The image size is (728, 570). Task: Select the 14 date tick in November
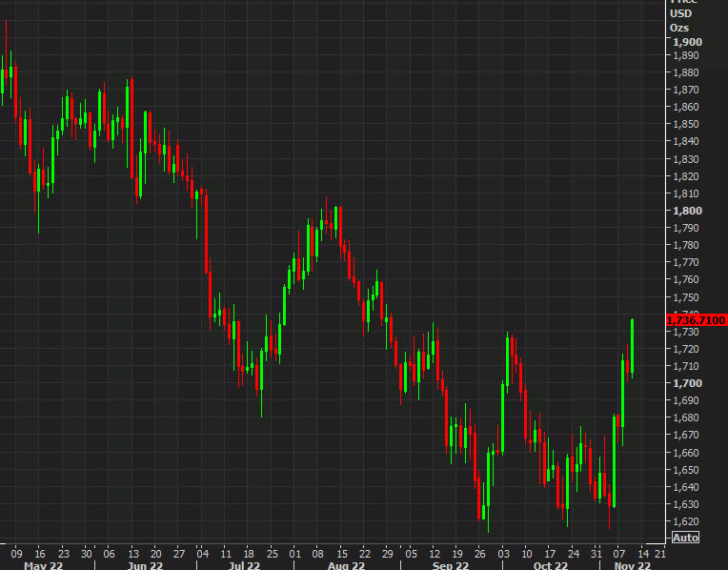pyautogui.click(x=643, y=554)
